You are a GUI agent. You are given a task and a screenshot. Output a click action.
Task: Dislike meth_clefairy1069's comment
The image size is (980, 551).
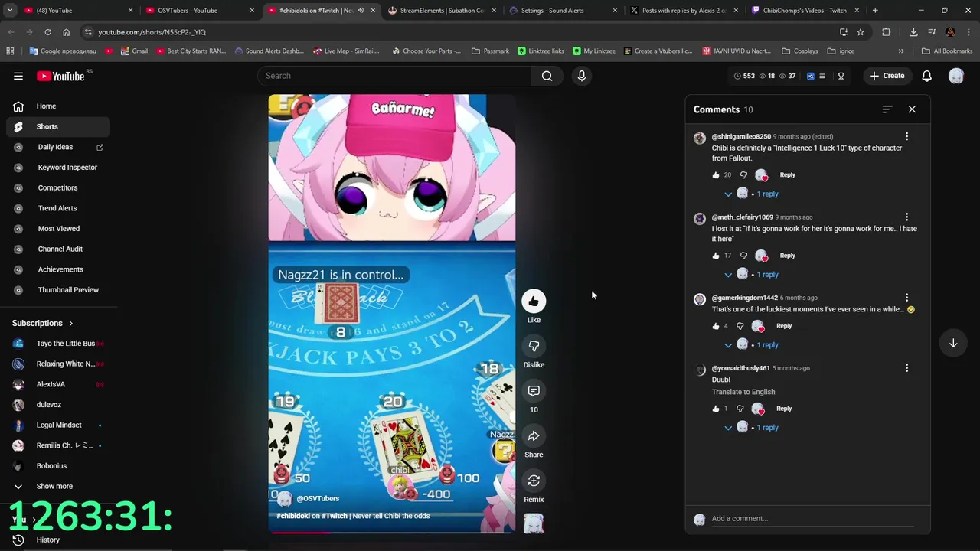[x=743, y=256]
